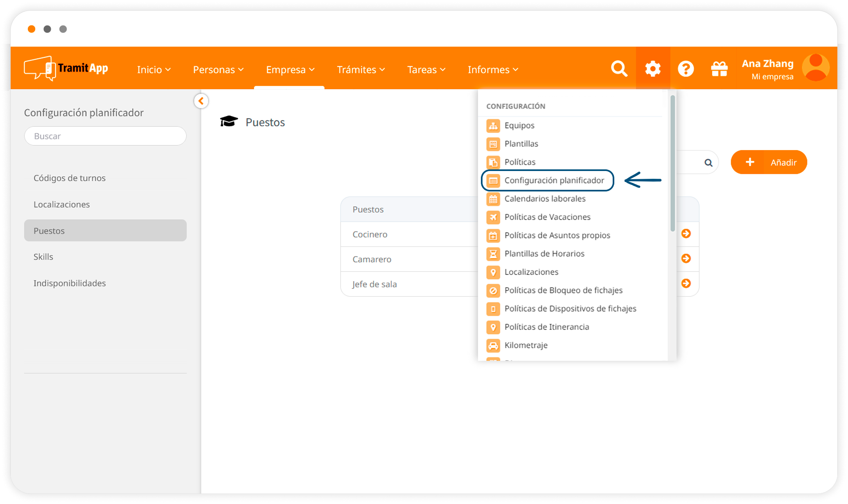This screenshot has height=504, width=848.
Task: Click the settings gear icon
Action: [652, 69]
